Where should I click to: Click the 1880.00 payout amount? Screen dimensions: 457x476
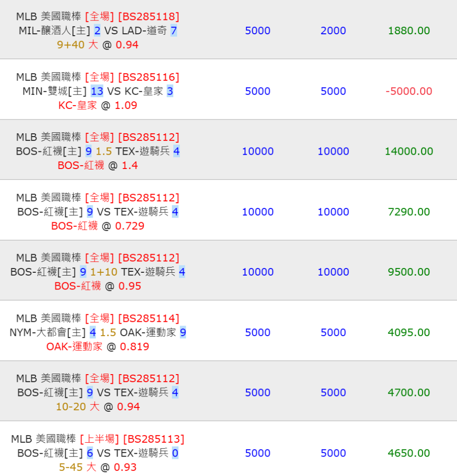pyautogui.click(x=409, y=31)
